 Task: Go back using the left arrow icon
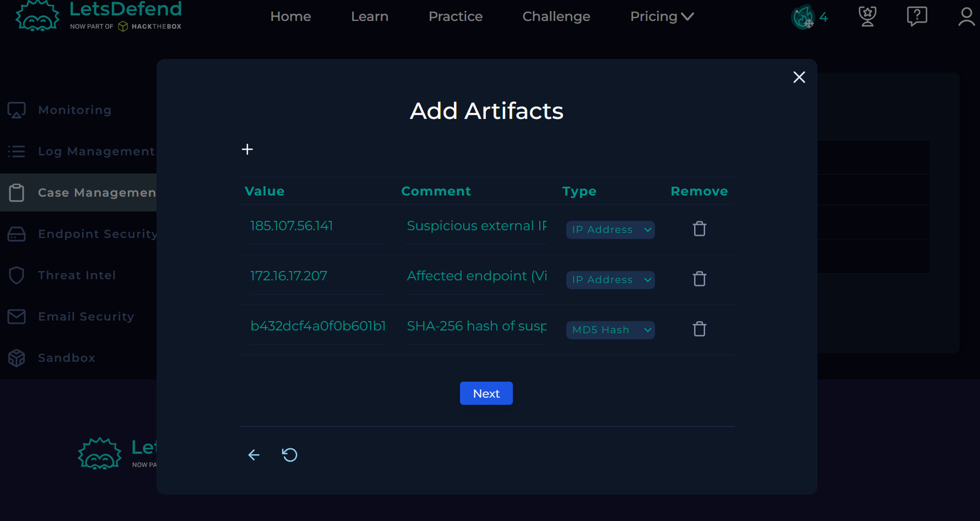pyautogui.click(x=254, y=455)
